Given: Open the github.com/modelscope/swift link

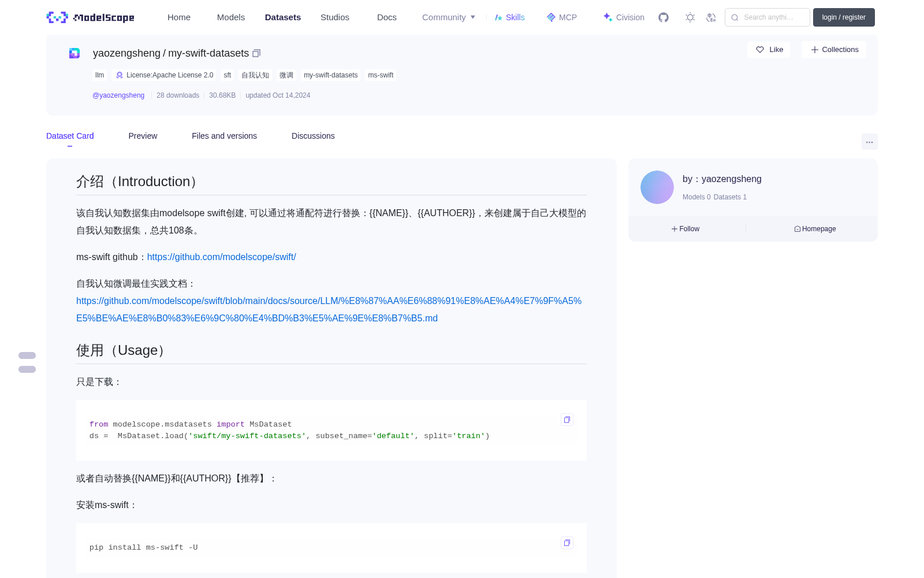Looking at the screenshot, I should point(222,257).
